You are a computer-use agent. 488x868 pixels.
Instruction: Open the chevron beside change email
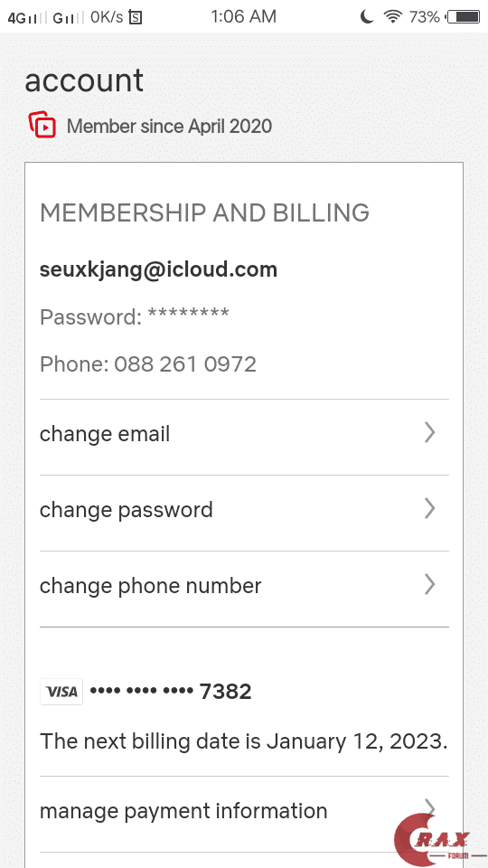click(430, 433)
